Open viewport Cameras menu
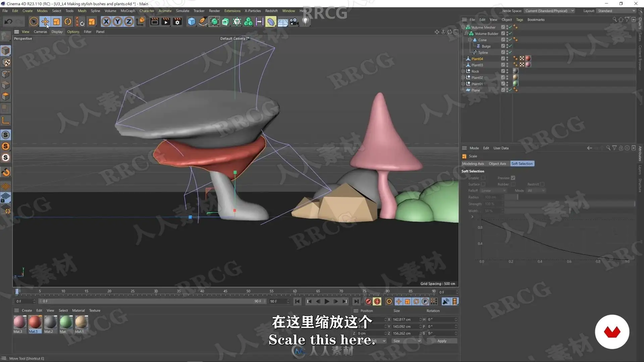The image size is (644, 362). (x=40, y=32)
